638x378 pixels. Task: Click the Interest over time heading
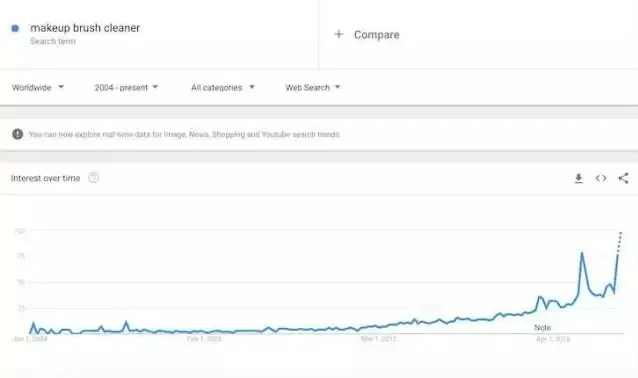(46, 178)
